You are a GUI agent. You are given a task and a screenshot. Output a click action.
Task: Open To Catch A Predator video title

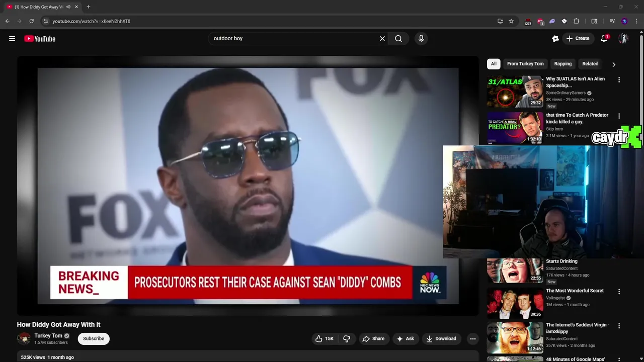tap(577, 118)
